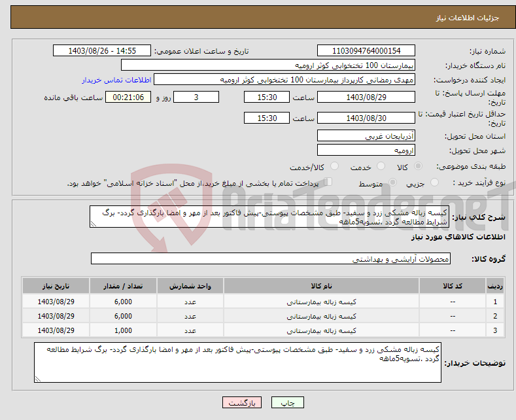Click the شرح کلی نیاز description textarea
This screenshot has width=516, height=420.
pyautogui.click(x=269, y=217)
